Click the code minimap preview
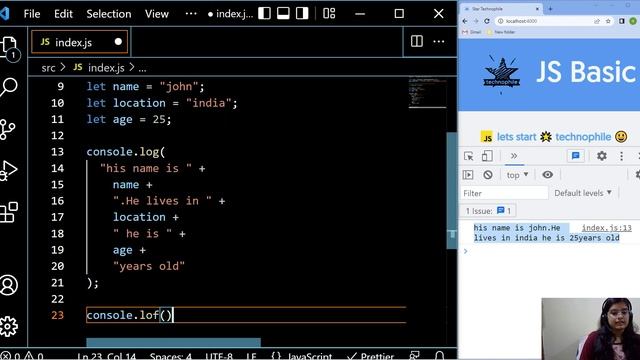Viewport: 640px width, 360px height. pyautogui.click(x=427, y=93)
